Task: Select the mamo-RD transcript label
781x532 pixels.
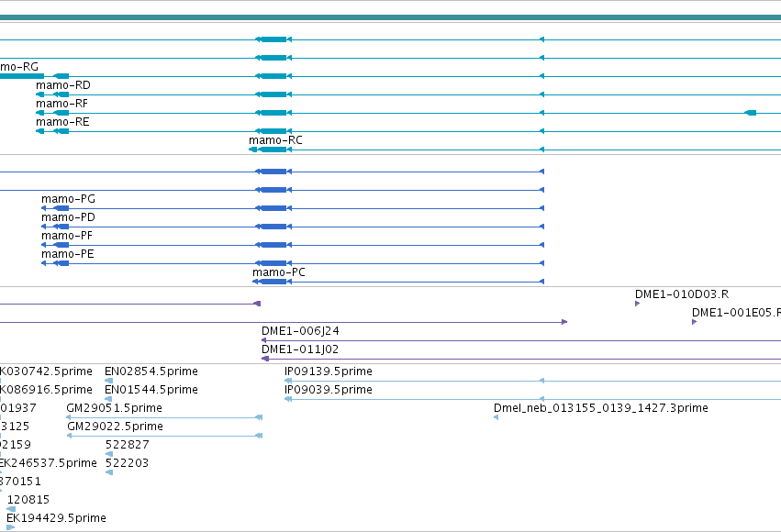Action: [63, 85]
